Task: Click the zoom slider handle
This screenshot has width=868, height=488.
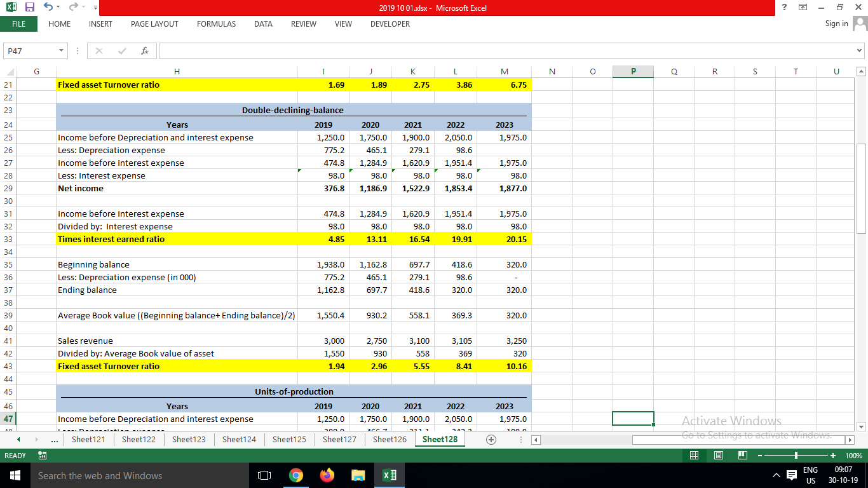Action: tap(796, 456)
